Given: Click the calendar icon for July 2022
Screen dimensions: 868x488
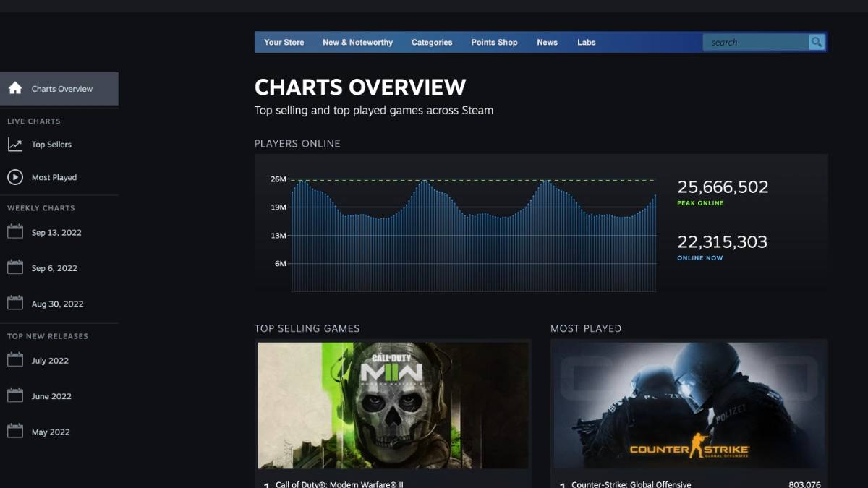Looking at the screenshot, I should pyautogui.click(x=15, y=360).
